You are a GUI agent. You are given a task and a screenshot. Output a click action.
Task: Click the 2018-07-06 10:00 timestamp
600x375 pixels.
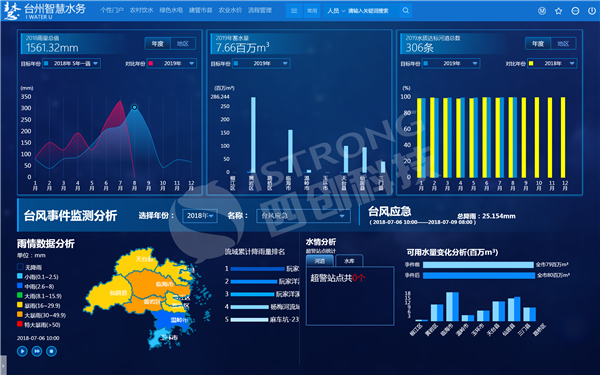(x=38, y=338)
